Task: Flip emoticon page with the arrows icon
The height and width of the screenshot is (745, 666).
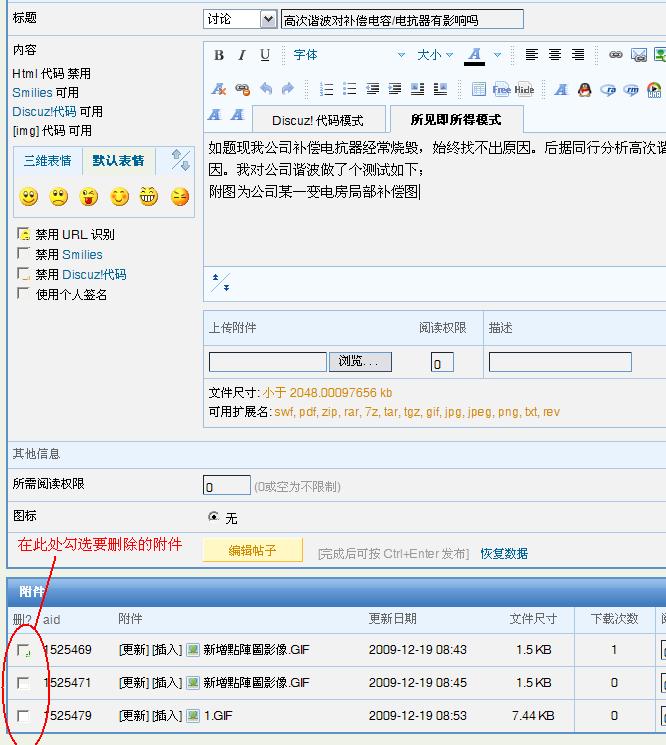Action: pyautogui.click(x=181, y=160)
